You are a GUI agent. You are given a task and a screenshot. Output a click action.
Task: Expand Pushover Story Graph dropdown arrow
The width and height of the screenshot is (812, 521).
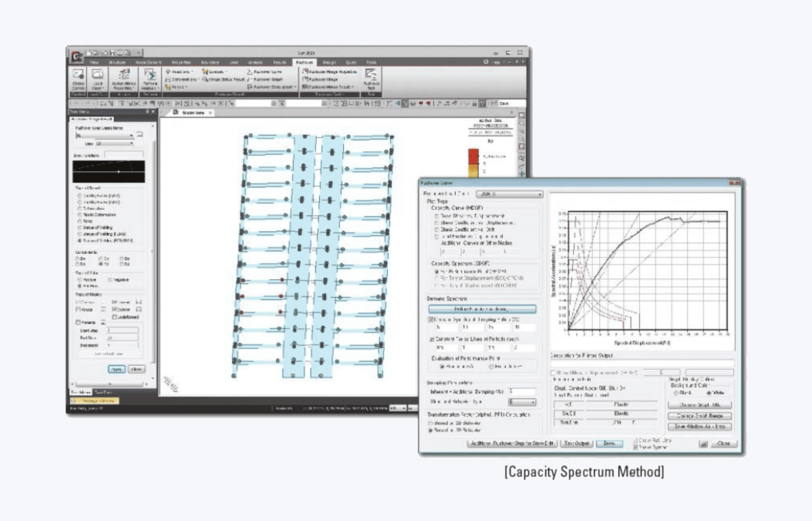pos(295,87)
